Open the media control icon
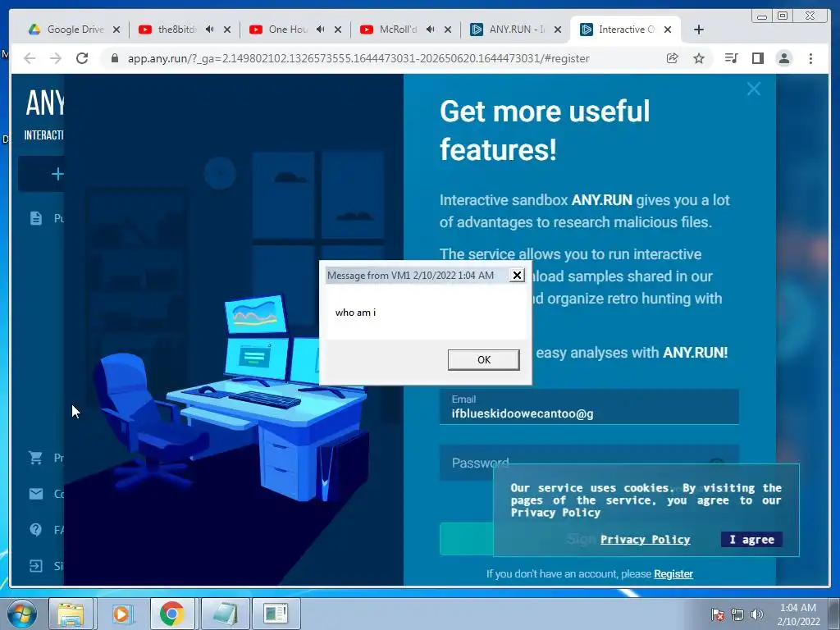840x630 pixels. (x=731, y=58)
